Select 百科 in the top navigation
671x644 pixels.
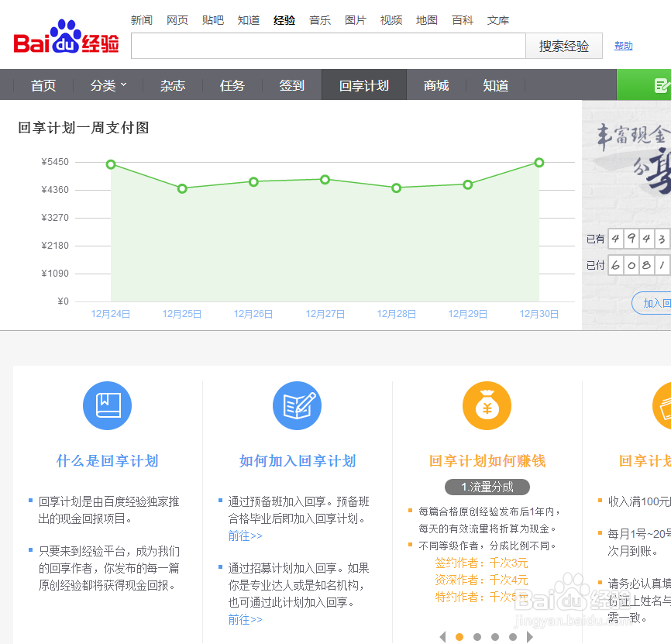coord(463,20)
